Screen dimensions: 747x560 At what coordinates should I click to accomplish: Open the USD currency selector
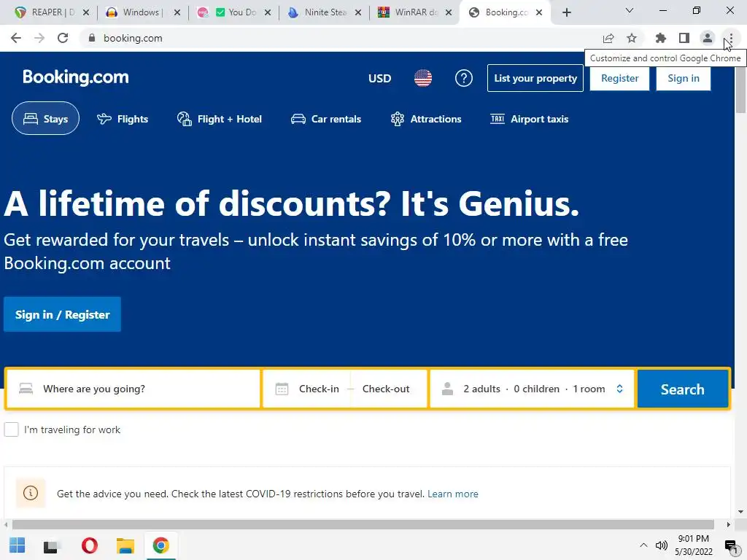379,79
